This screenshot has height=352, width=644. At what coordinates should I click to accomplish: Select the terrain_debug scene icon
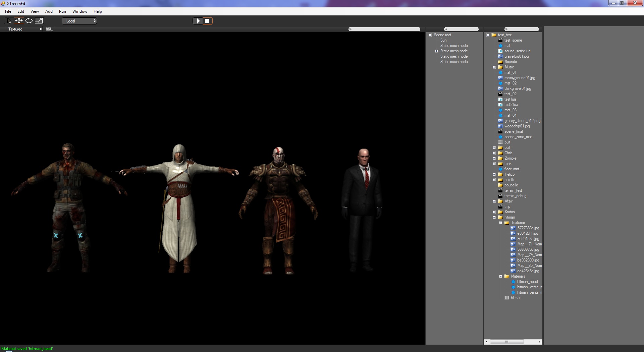[x=500, y=196]
